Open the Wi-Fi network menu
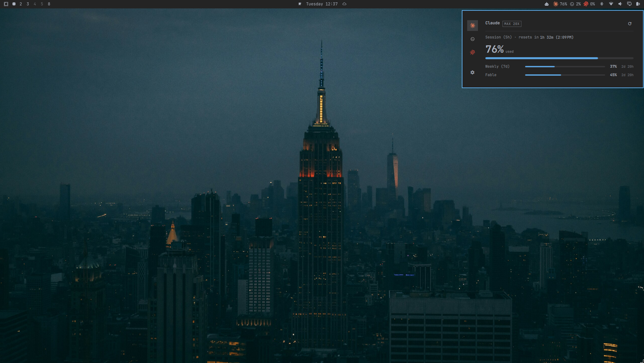Image resolution: width=644 pixels, height=363 pixels. point(611,4)
